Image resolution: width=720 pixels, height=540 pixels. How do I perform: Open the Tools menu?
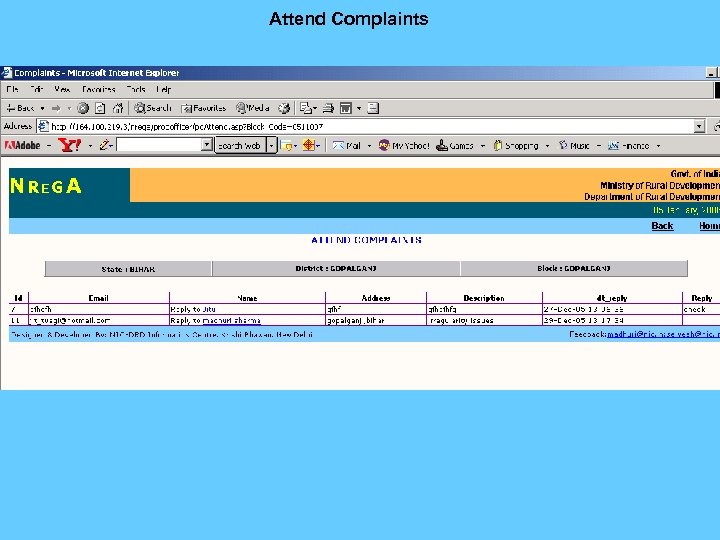coord(135,89)
